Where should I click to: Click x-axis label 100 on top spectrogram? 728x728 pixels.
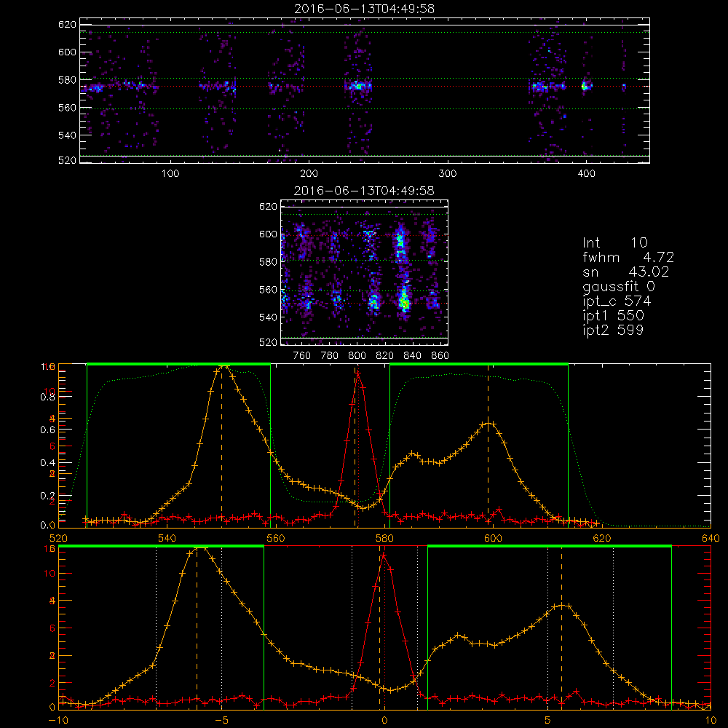tap(170, 174)
